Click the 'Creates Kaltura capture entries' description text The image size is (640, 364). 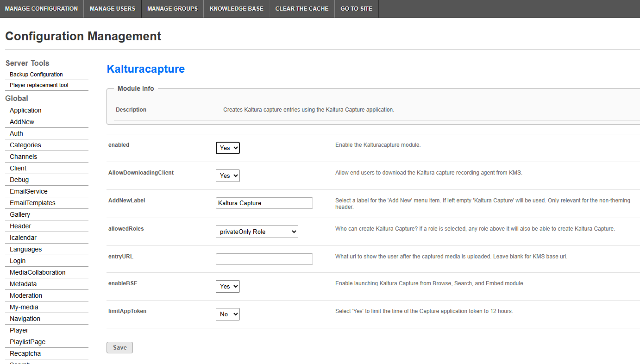click(309, 110)
